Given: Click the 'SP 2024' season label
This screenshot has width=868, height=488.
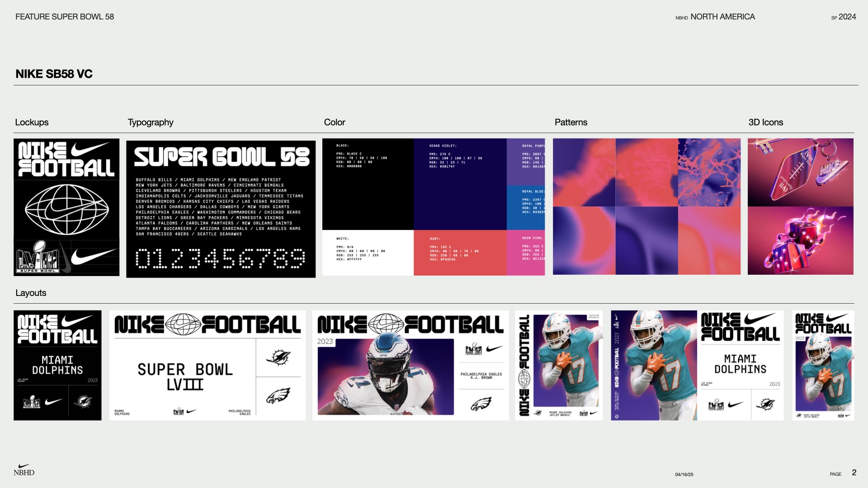Looking at the screenshot, I should click(x=844, y=17).
